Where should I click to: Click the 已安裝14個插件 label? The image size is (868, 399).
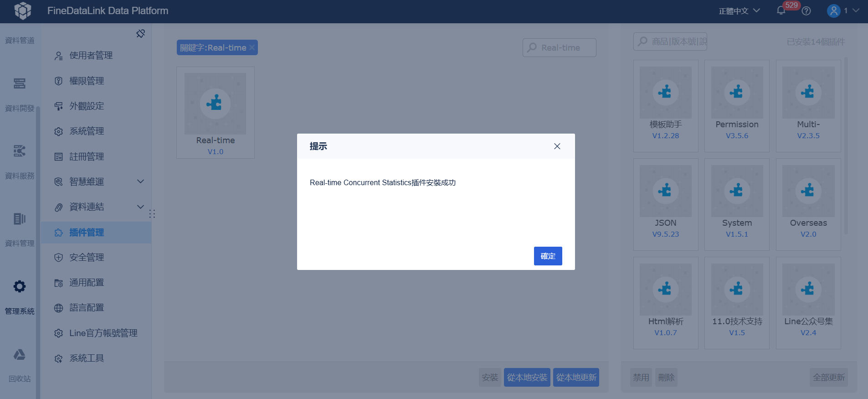click(x=816, y=42)
